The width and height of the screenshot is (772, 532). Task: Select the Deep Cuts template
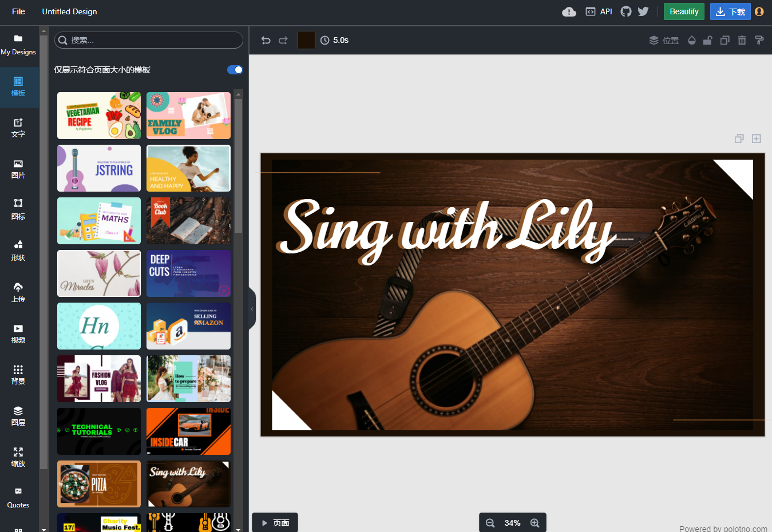pyautogui.click(x=188, y=273)
